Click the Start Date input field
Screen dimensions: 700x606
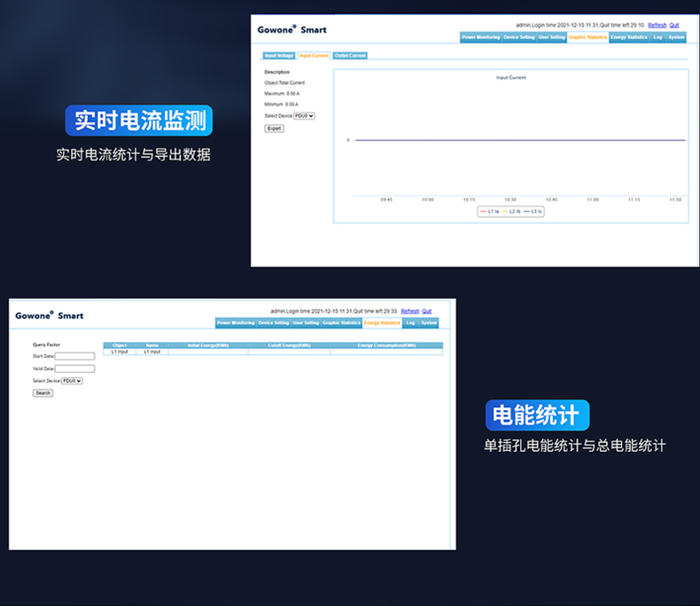pos(74,356)
